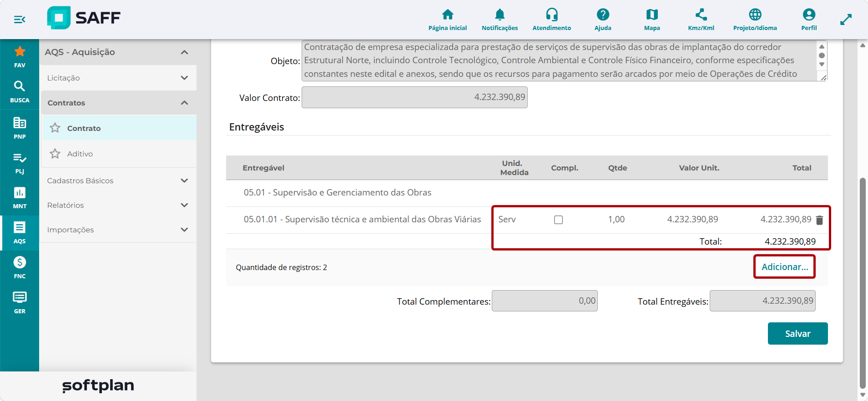Delete the Supervisão técnica entregável row
868x401 pixels.
coord(819,220)
